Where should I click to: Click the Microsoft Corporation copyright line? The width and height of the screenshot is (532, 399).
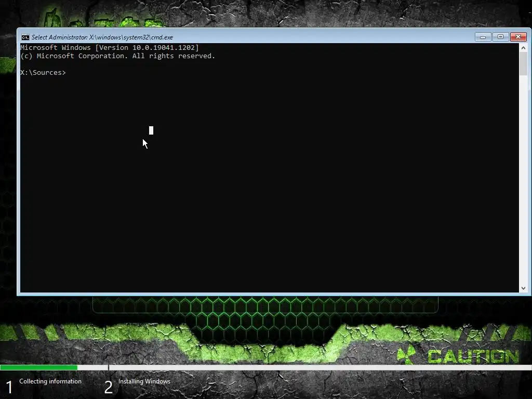tap(118, 56)
